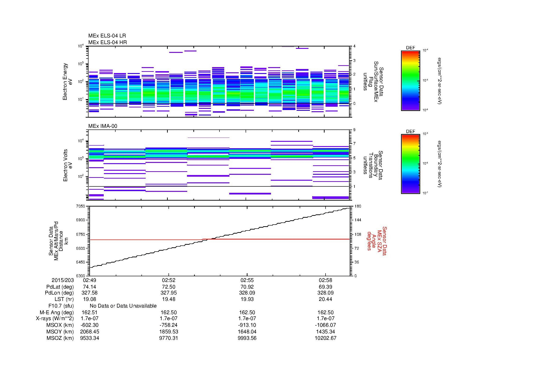Click the 'MEx ELS-04 LR' panel title
The image size is (555, 392).
(x=107, y=36)
